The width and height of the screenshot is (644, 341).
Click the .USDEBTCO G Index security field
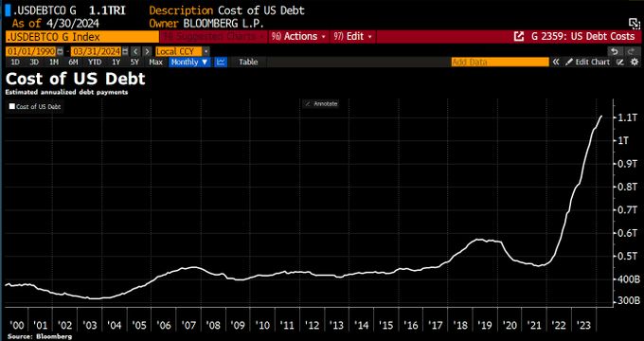(x=82, y=37)
